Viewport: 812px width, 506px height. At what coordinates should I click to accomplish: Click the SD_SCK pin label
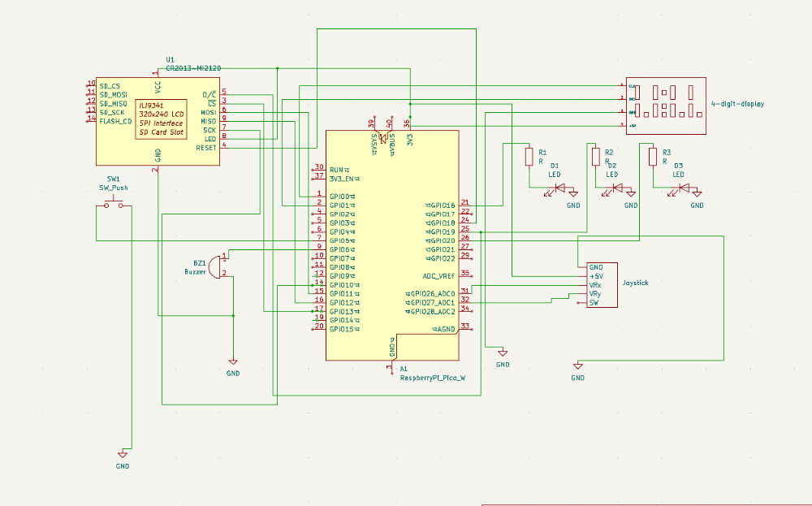click(x=112, y=112)
